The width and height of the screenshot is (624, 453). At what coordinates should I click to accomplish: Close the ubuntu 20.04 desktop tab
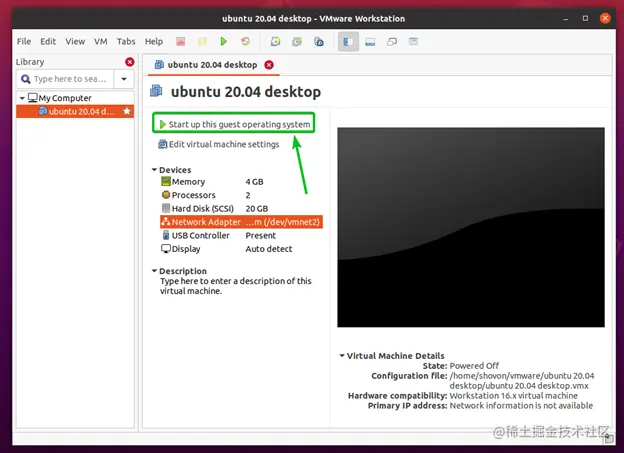[269, 65]
